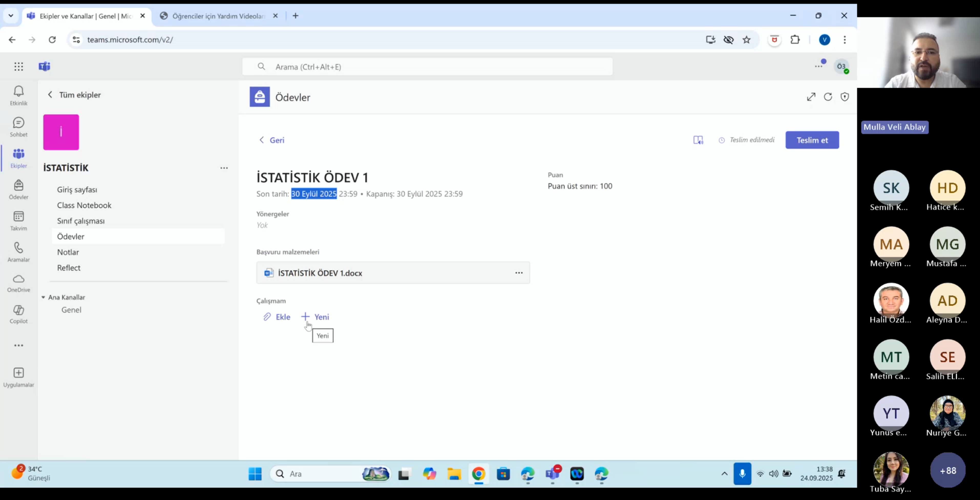Collapse the Ana Kanallar channel list
The height and width of the screenshot is (500, 980).
coord(43,297)
